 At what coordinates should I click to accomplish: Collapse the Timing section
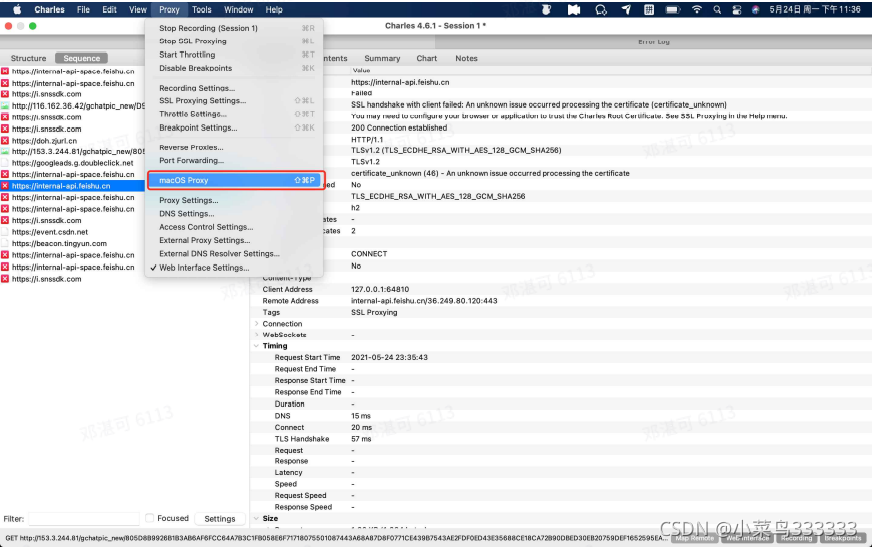(256, 346)
